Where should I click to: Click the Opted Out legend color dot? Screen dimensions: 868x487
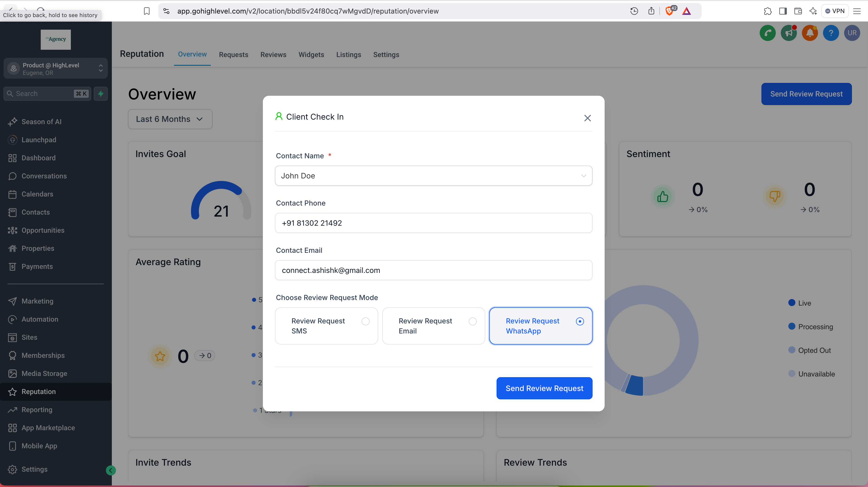pos(792,350)
